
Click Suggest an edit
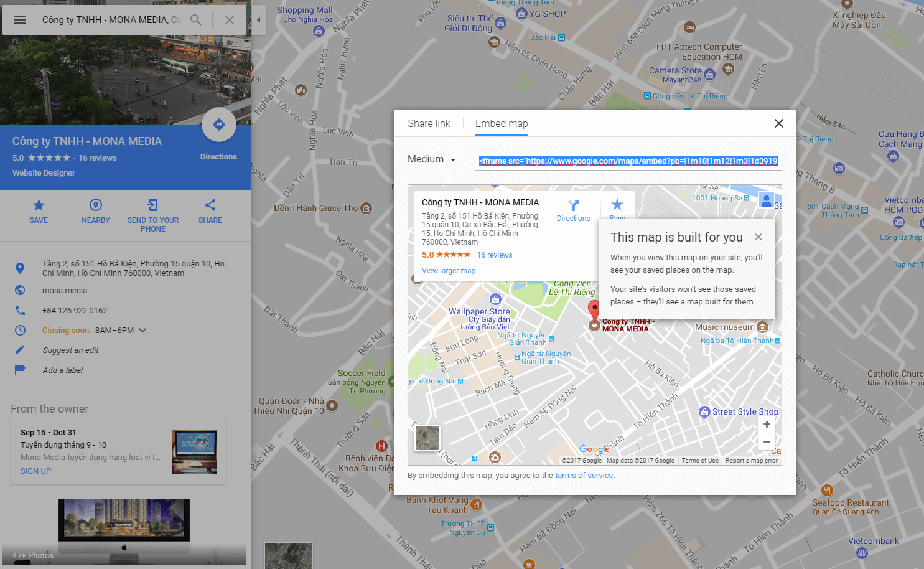[70, 350]
